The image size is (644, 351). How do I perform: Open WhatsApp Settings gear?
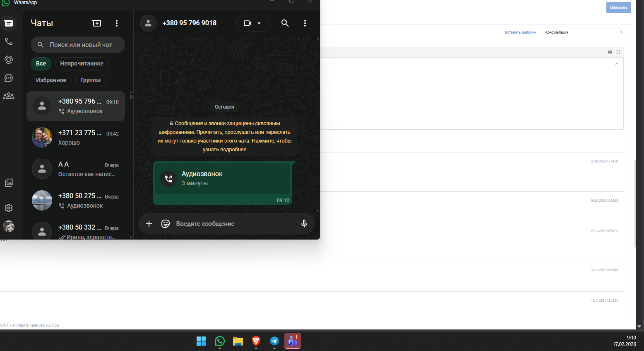pyautogui.click(x=9, y=208)
